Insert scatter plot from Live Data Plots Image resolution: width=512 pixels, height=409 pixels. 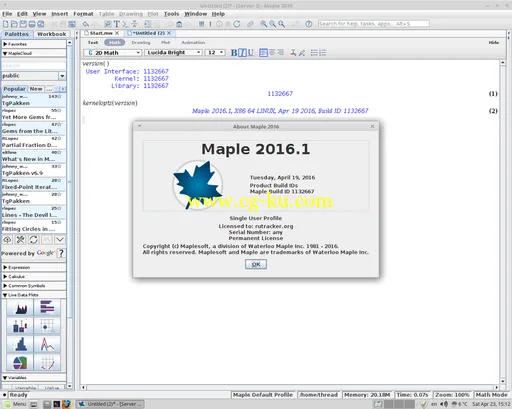(47, 363)
